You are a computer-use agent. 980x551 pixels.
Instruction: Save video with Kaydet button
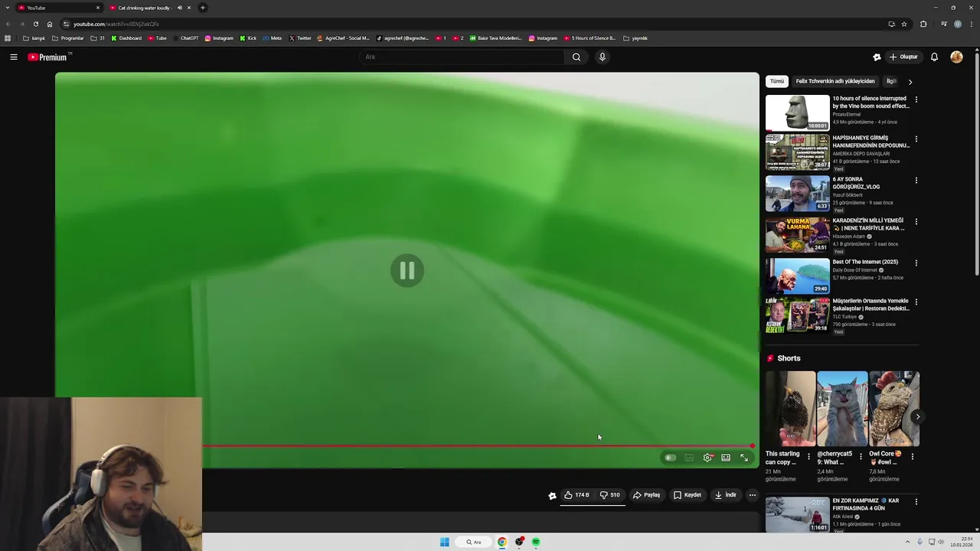(x=687, y=495)
